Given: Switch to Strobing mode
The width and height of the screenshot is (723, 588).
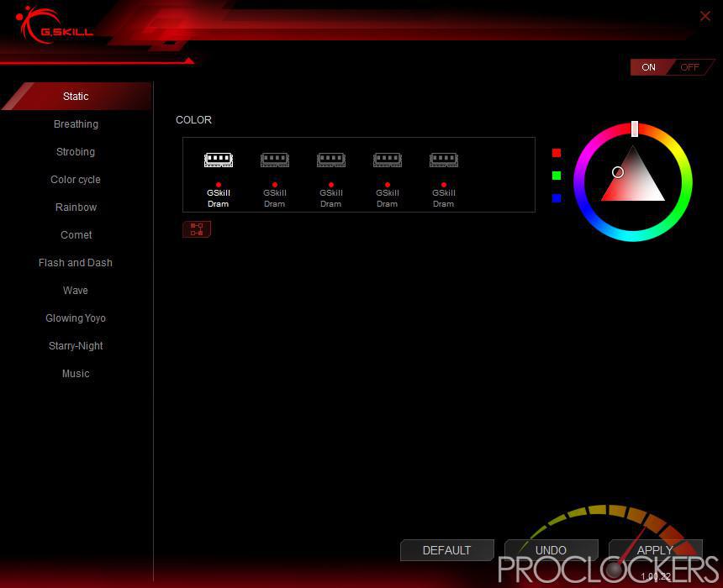Looking at the screenshot, I should coord(76,151).
